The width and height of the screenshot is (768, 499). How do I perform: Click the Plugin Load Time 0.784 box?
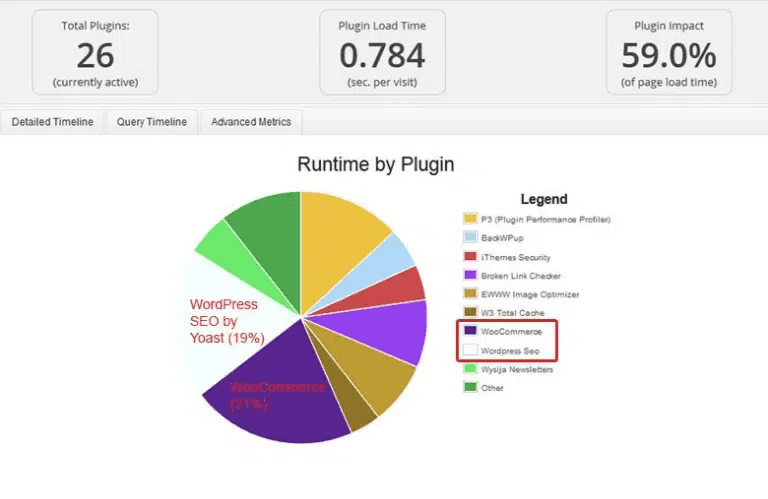[x=382, y=52]
